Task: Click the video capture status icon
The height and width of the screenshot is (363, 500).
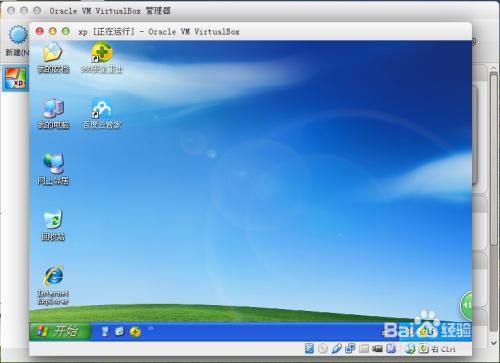Action: click(377, 349)
